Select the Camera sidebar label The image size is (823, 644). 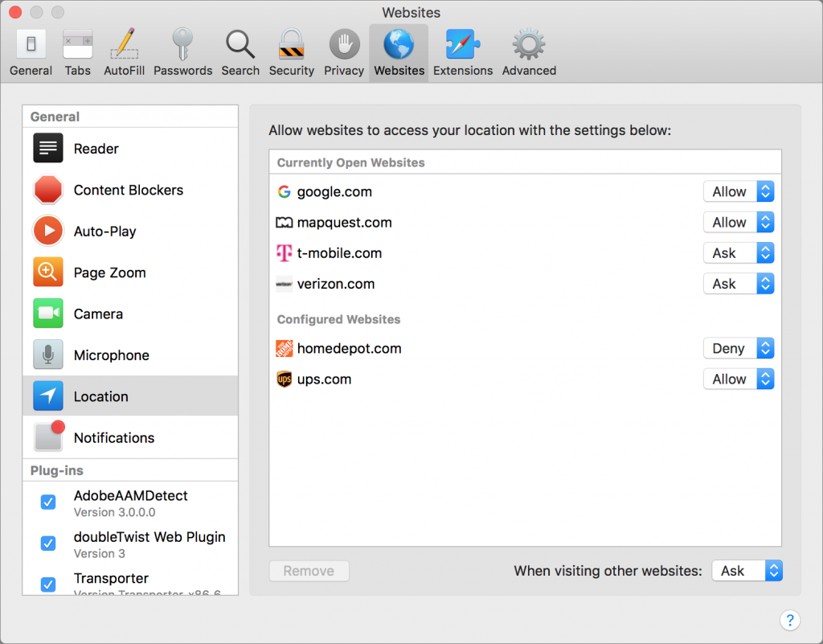(x=98, y=314)
